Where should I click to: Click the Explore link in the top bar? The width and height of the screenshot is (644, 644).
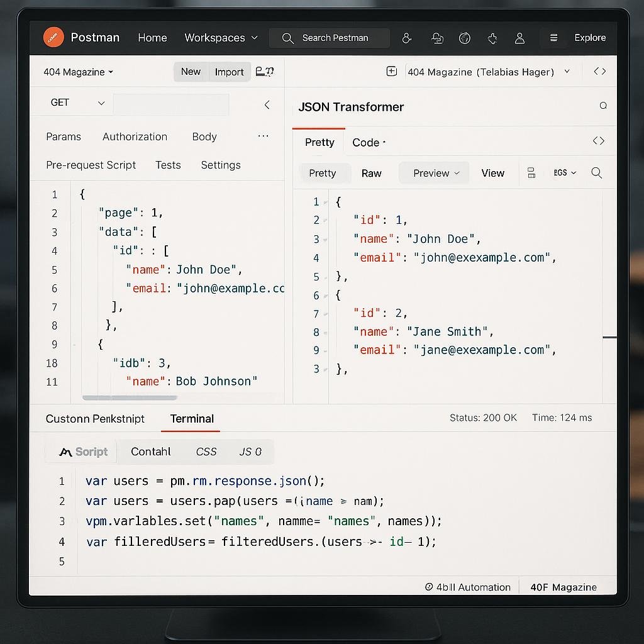tap(590, 38)
